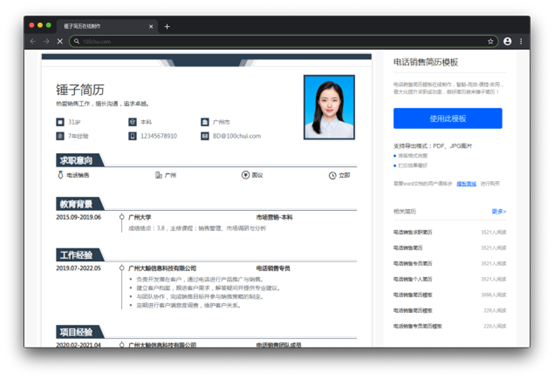This screenshot has height=379, width=554.
Task: Close the 锤子简历在线制作 tab
Action: pos(151,26)
